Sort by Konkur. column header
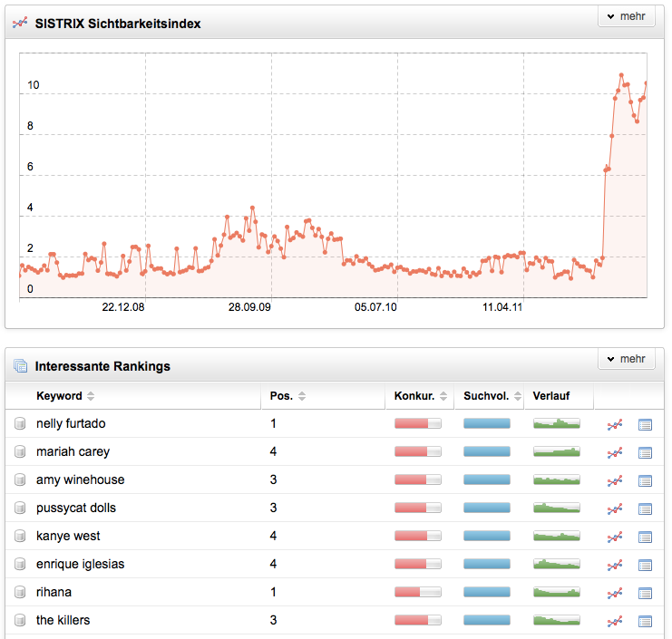The height and width of the screenshot is (639, 672). [414, 396]
